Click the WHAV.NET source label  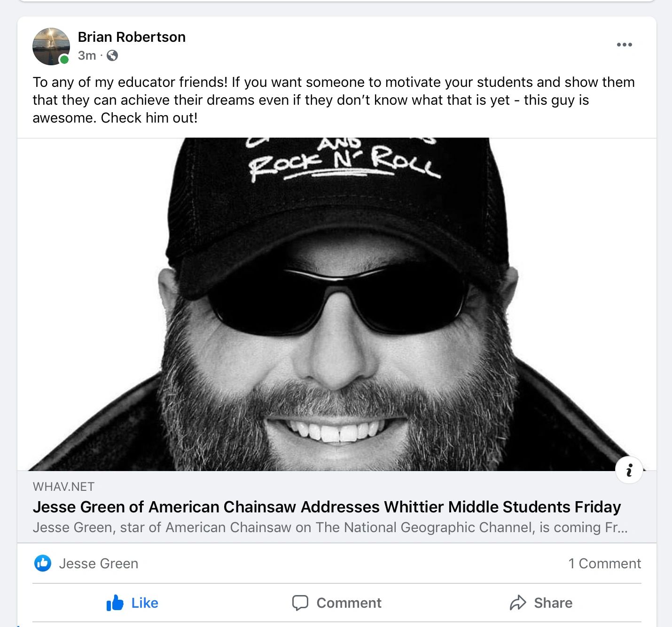[63, 487]
